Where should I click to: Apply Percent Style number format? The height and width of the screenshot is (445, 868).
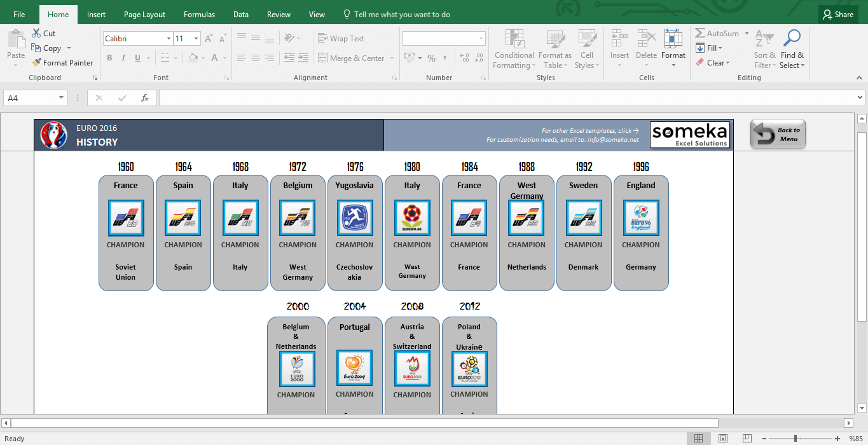coord(431,58)
